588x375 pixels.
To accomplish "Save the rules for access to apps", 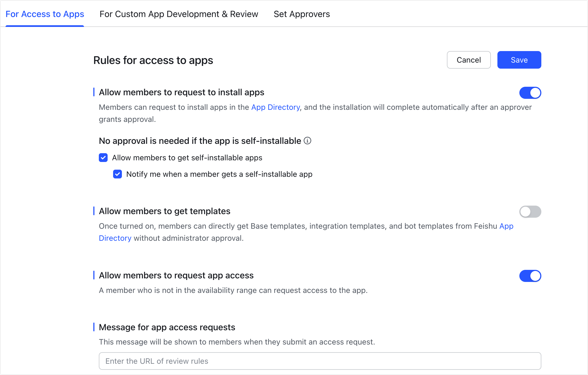I will pos(519,60).
